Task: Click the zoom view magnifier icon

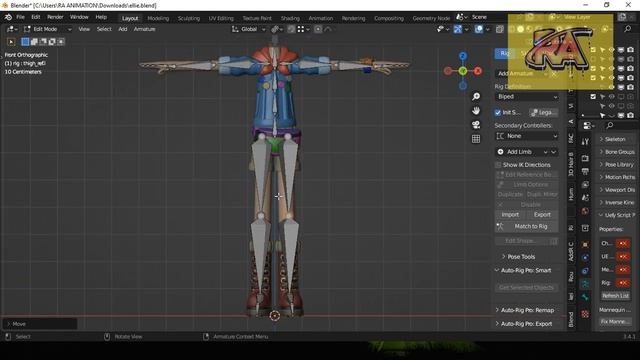Action: (476, 96)
